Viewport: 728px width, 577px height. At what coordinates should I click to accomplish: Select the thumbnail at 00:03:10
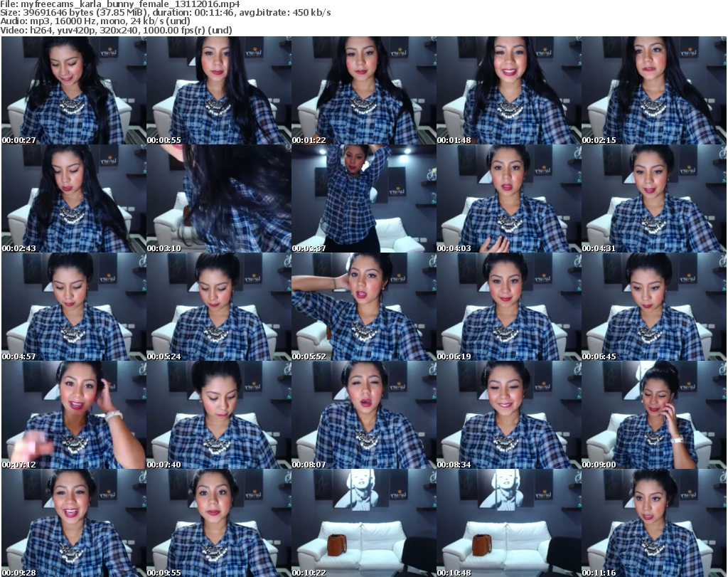coord(218,199)
